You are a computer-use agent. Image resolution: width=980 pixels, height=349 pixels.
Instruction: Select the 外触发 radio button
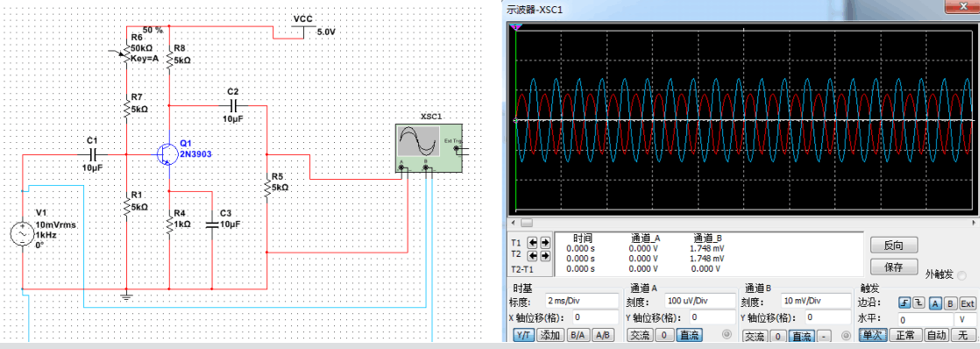(x=962, y=275)
